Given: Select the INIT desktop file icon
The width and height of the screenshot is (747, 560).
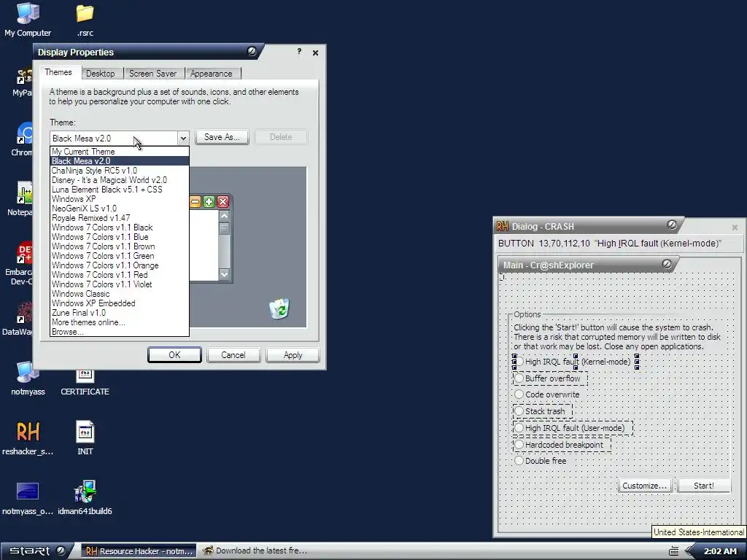Looking at the screenshot, I should tap(85, 438).
